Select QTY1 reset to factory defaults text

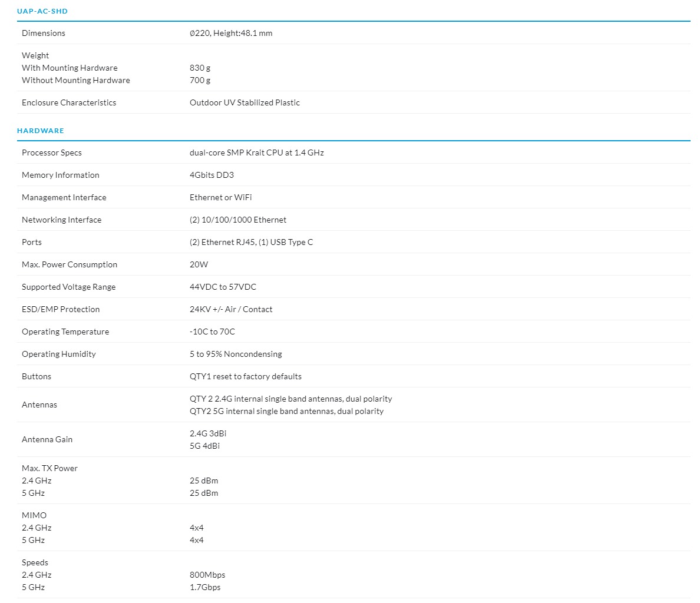(246, 376)
